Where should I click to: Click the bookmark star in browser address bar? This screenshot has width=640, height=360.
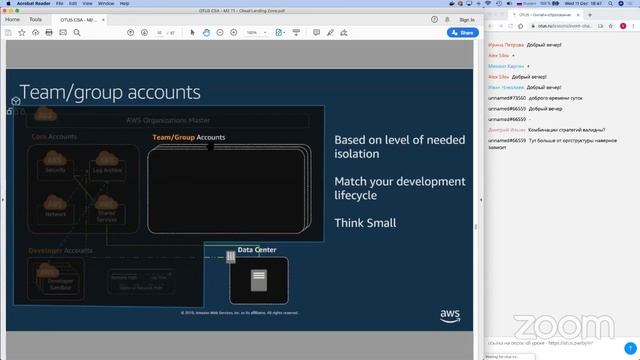pyautogui.click(x=611, y=26)
